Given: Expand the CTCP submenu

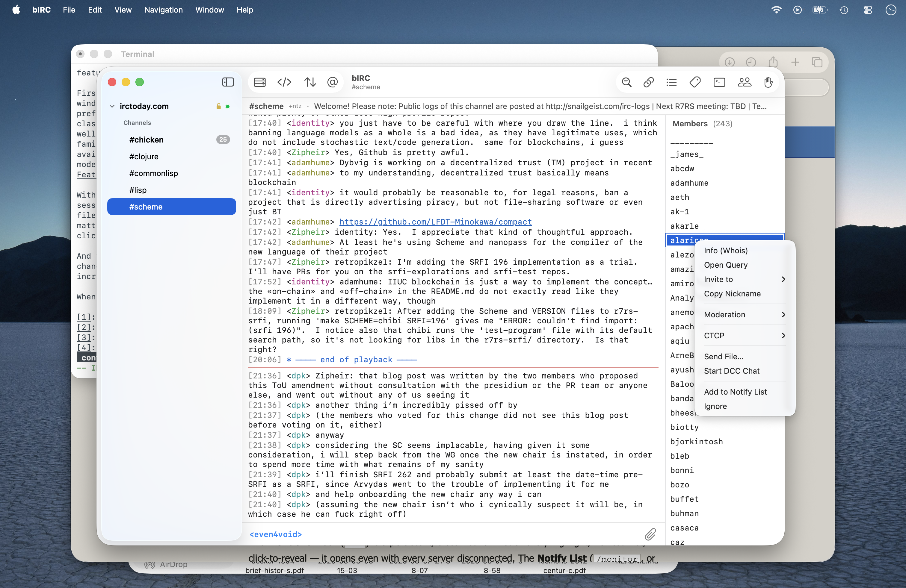Looking at the screenshot, I should 745,335.
